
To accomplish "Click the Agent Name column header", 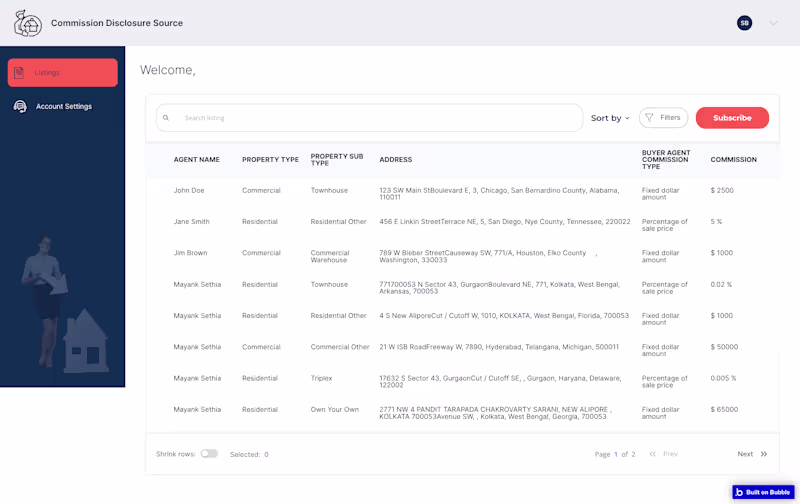I will [x=196, y=160].
